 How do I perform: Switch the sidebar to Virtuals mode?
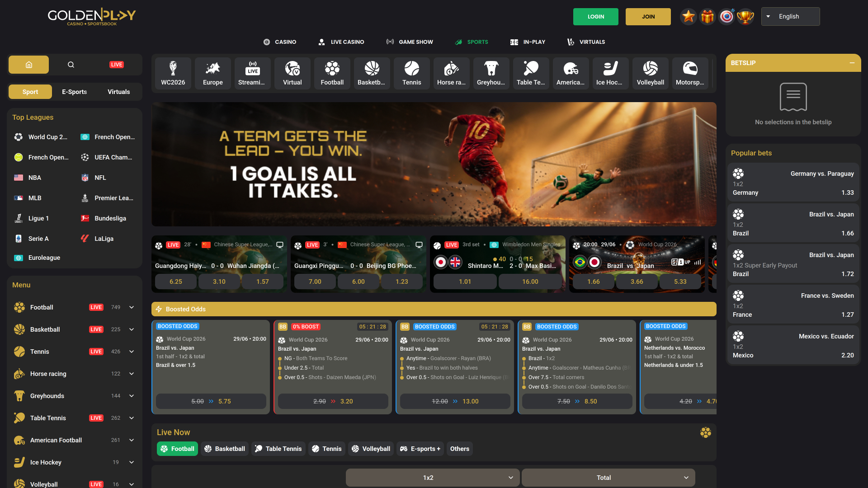[119, 92]
